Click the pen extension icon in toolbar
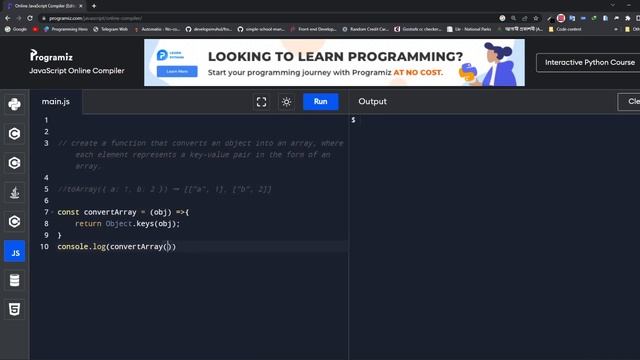This screenshot has width=640, height=360. (550, 18)
